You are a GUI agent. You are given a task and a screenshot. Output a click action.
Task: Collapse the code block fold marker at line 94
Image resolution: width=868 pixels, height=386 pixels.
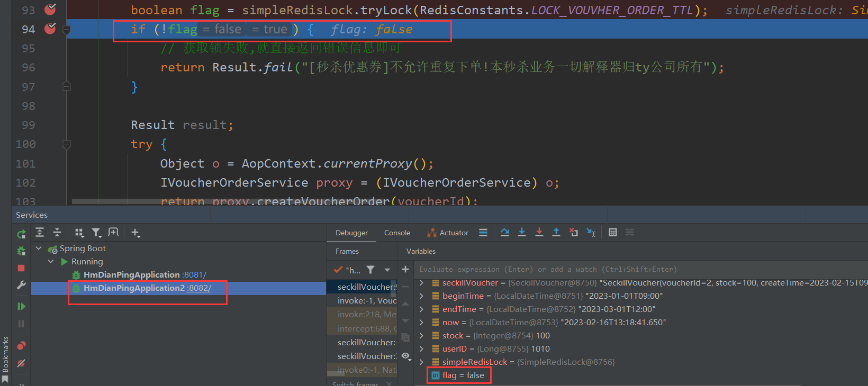tap(67, 31)
